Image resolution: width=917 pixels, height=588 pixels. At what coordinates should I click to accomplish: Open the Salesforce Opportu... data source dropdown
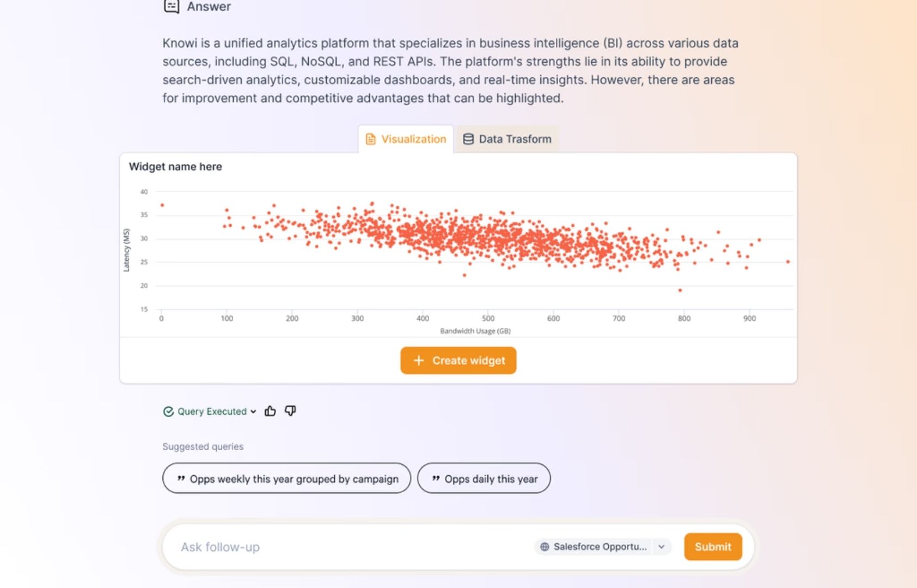tap(600, 547)
